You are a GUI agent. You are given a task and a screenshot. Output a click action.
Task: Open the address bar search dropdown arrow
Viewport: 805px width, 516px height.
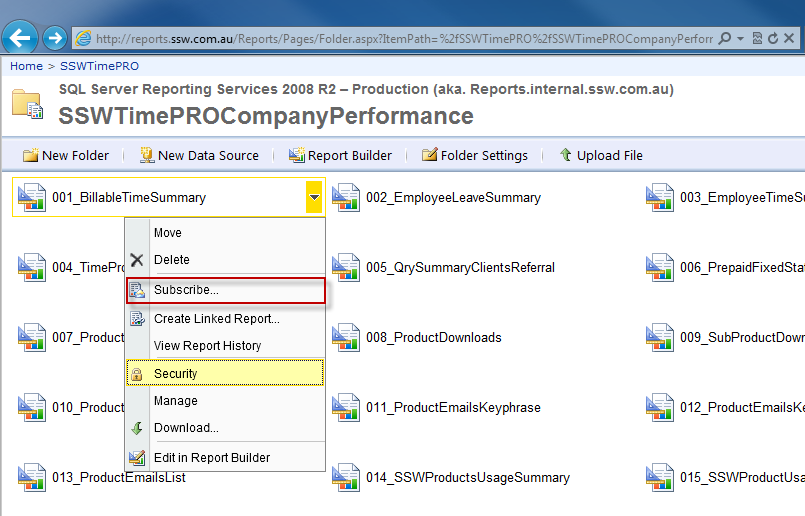tap(741, 38)
